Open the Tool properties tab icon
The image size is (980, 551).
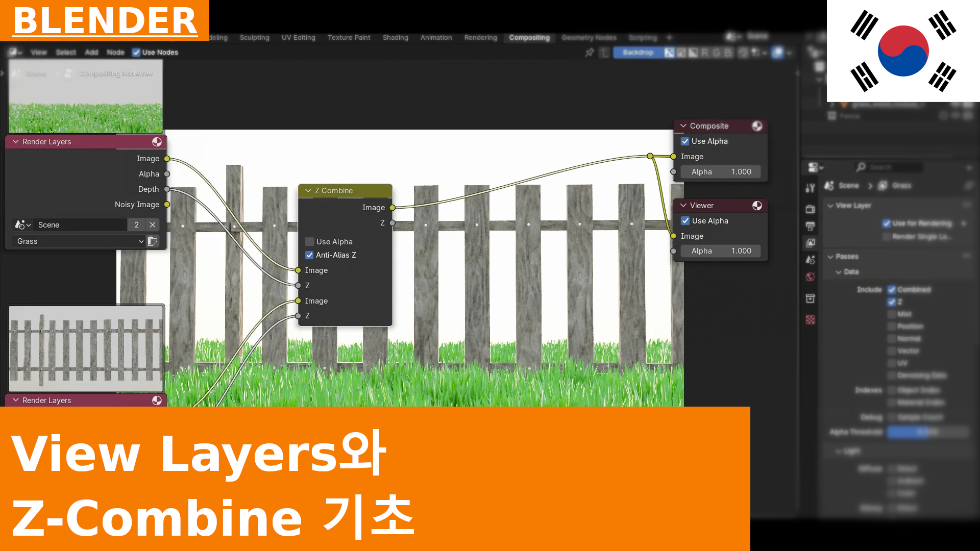click(x=810, y=188)
